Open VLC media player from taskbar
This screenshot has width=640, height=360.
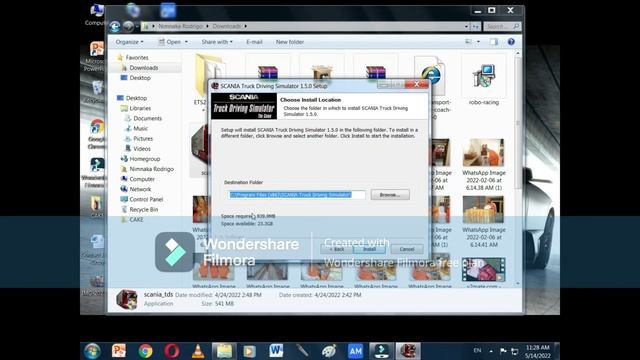198,351
